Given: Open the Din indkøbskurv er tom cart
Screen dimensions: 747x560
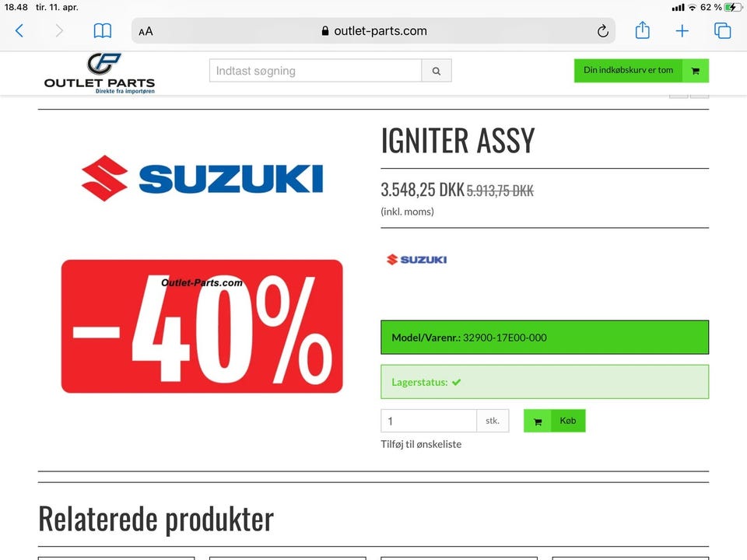Looking at the screenshot, I should point(641,71).
